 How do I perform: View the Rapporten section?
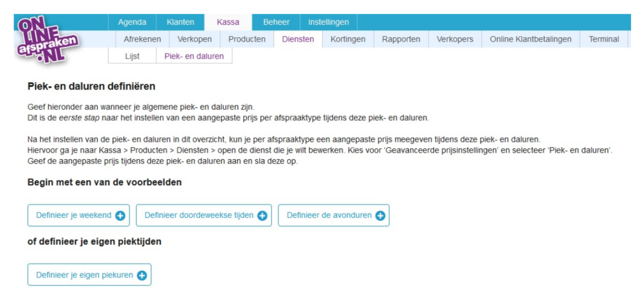point(401,39)
